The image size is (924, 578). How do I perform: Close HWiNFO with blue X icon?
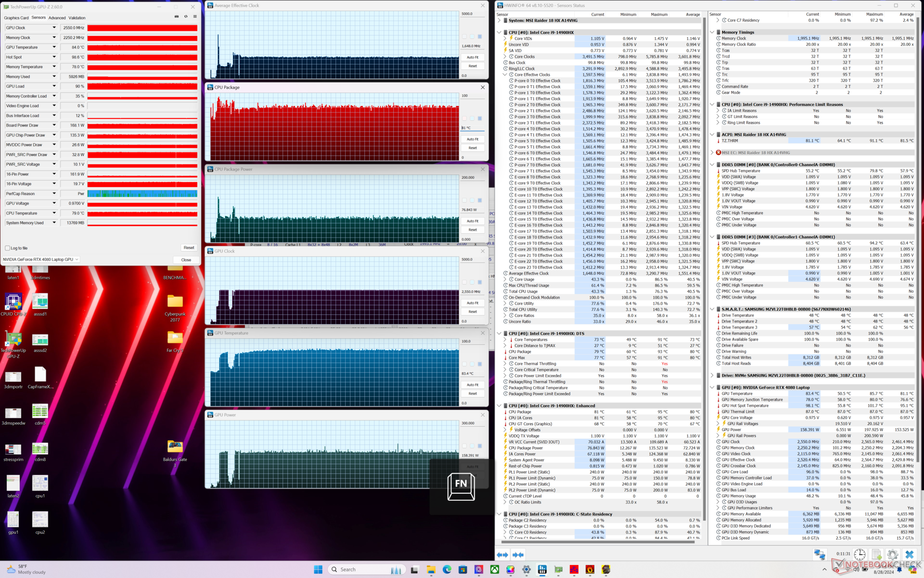tap(909, 554)
